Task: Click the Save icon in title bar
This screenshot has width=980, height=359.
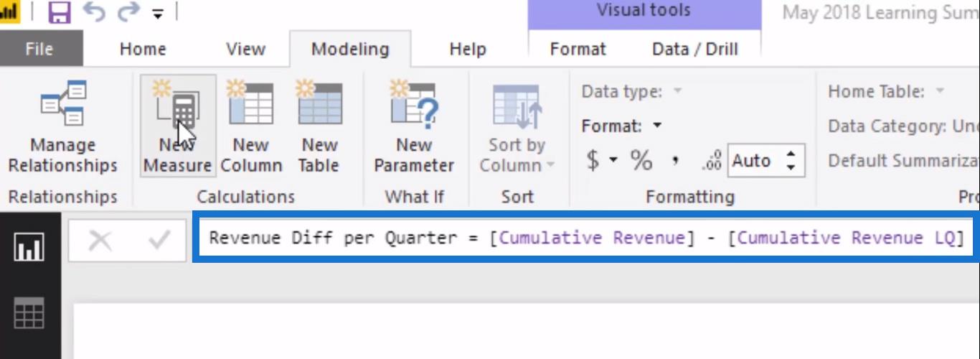Action: tap(60, 12)
